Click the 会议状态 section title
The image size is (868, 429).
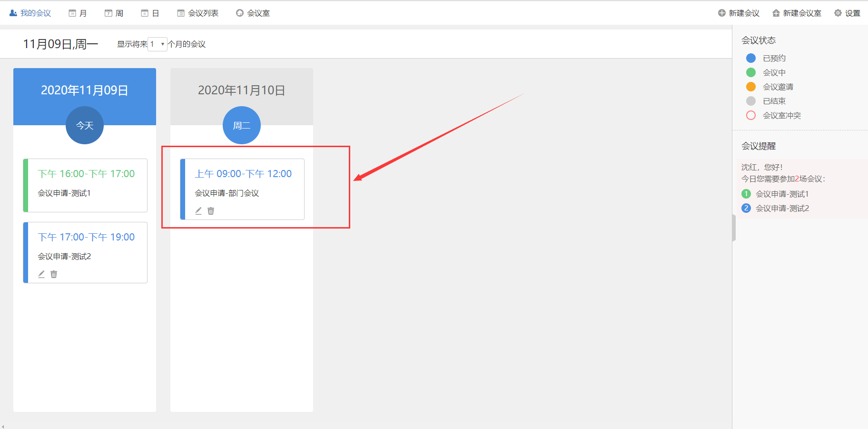coord(759,40)
